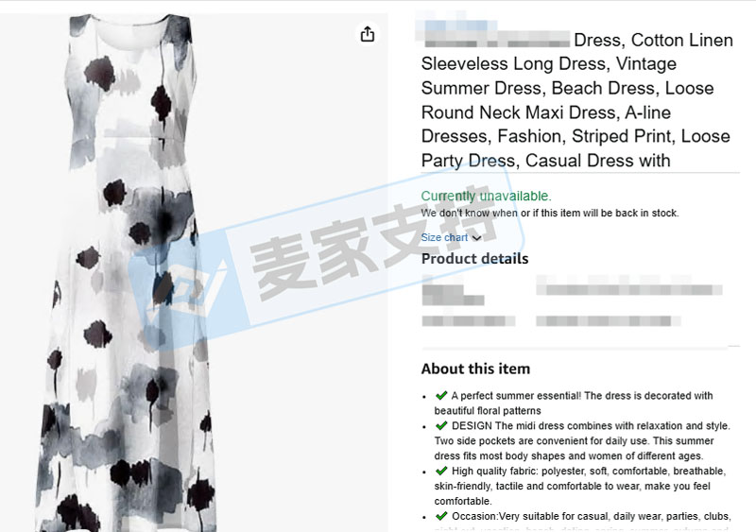Expand the chevron beside Size chart
The width and height of the screenshot is (756, 532).
click(476, 238)
